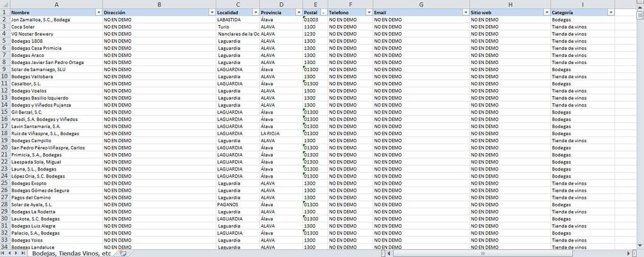The image size is (644, 257).
Task: Click cell 'Coca Soler'
Action: tap(56, 27)
